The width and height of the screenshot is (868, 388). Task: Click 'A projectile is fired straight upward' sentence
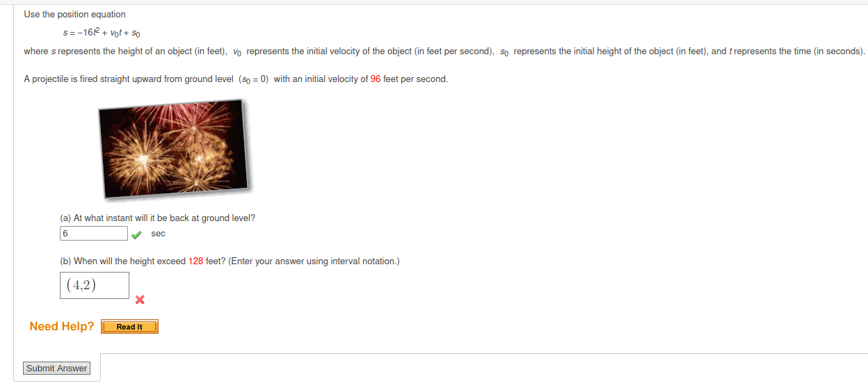93,79
